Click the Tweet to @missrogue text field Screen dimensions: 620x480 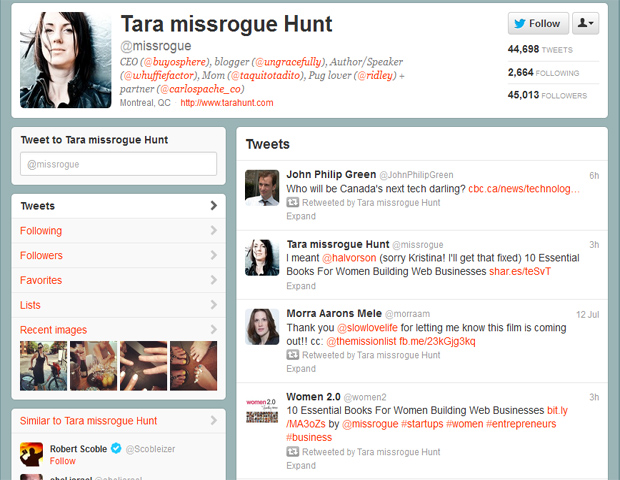[118, 164]
